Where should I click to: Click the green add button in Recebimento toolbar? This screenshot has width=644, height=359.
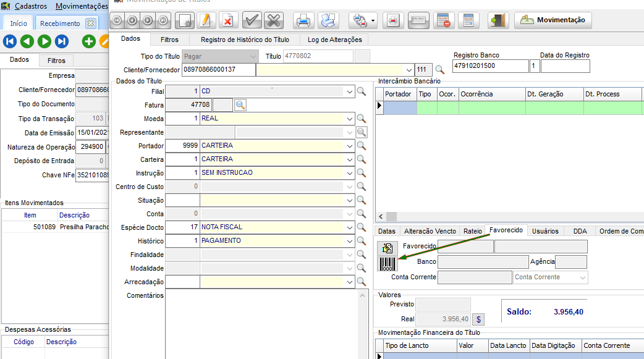[x=89, y=41]
